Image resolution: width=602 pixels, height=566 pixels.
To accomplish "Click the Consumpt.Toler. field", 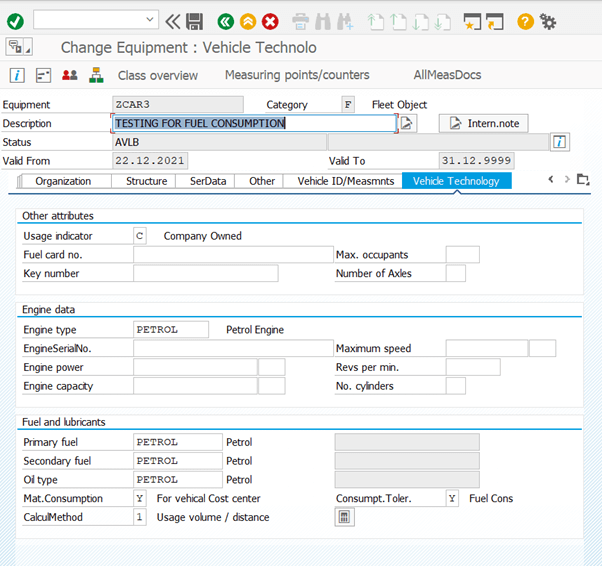I will click(x=452, y=498).
